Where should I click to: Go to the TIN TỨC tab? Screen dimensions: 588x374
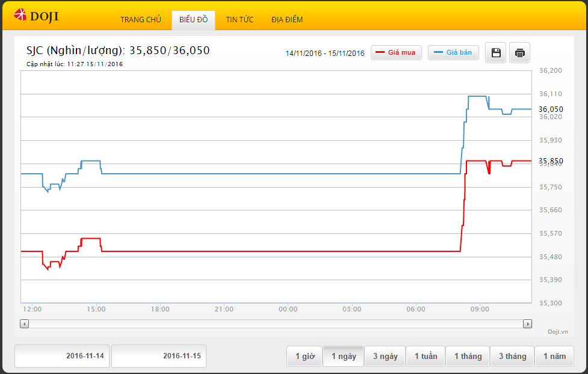coord(240,19)
